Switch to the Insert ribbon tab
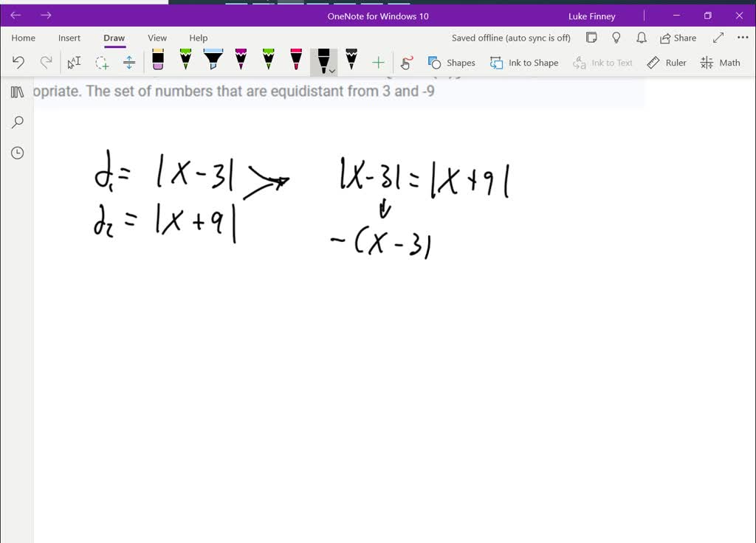 (69, 38)
